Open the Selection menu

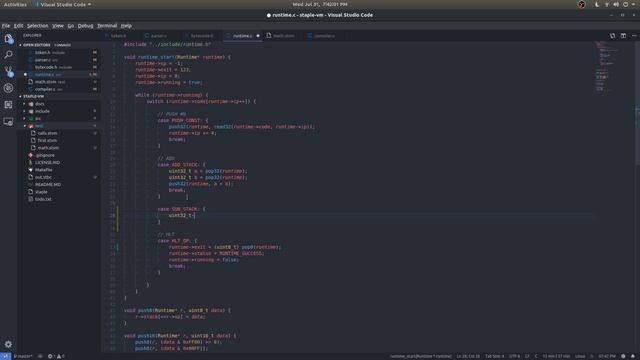pos(38,26)
